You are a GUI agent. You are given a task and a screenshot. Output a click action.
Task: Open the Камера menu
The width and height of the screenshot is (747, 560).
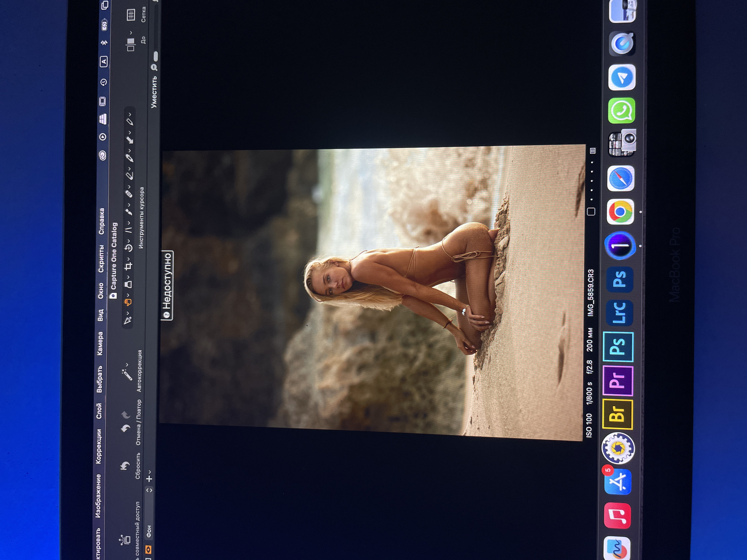pos(100,343)
